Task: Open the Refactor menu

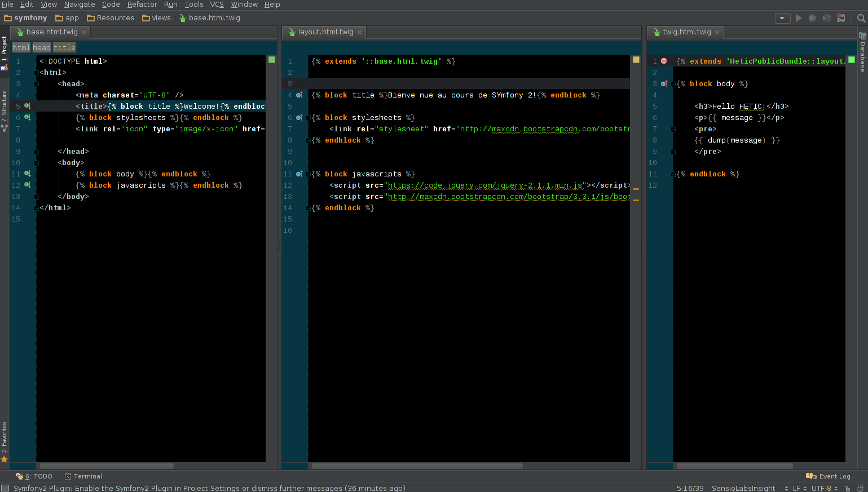Action: [142, 5]
